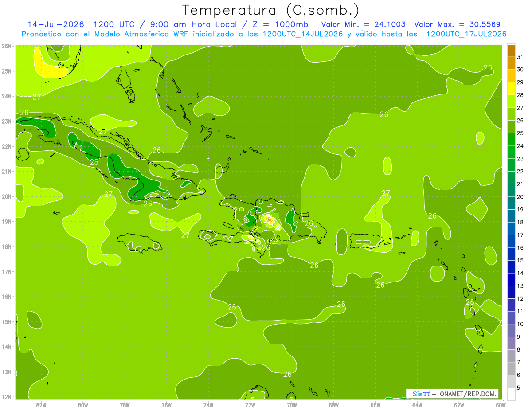Screen dimensions: 532x411
Task: Click the 72W longitude axis label
Action: pos(250,405)
